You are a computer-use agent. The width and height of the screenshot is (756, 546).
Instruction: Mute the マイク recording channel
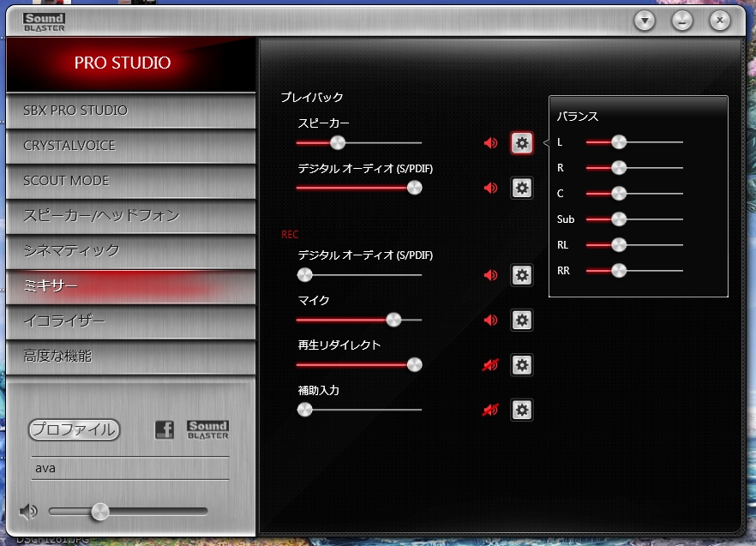click(x=490, y=320)
